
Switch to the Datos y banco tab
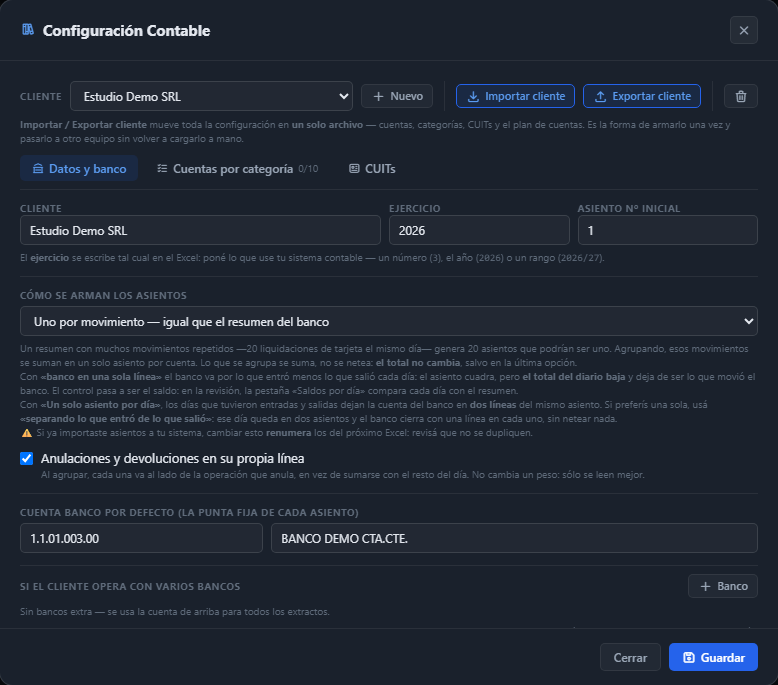79,169
